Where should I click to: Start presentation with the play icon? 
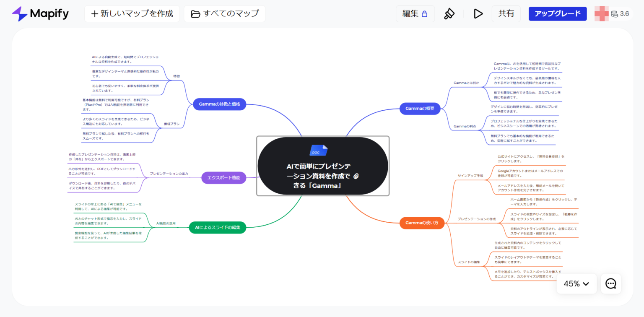(x=478, y=13)
